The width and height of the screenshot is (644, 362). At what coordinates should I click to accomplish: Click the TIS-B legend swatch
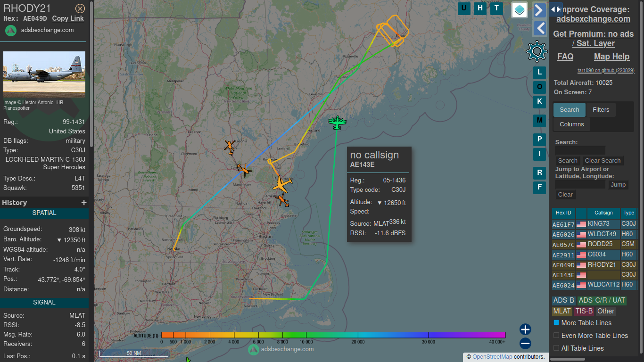584,311
